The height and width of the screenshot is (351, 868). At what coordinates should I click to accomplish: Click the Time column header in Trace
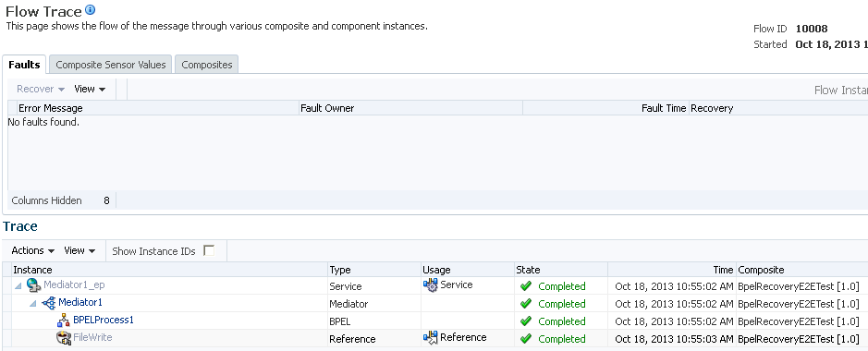tap(672, 270)
